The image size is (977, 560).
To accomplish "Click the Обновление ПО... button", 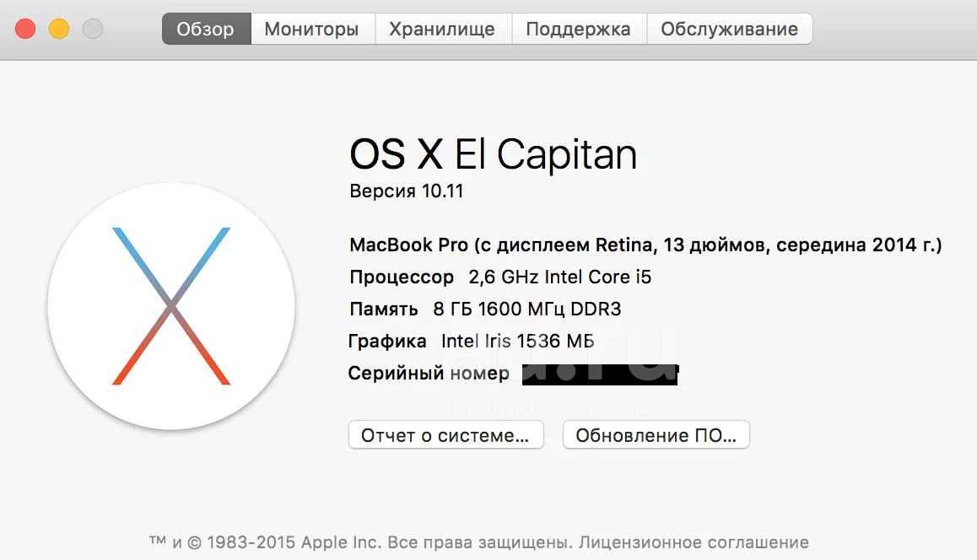I will pyautogui.click(x=656, y=435).
